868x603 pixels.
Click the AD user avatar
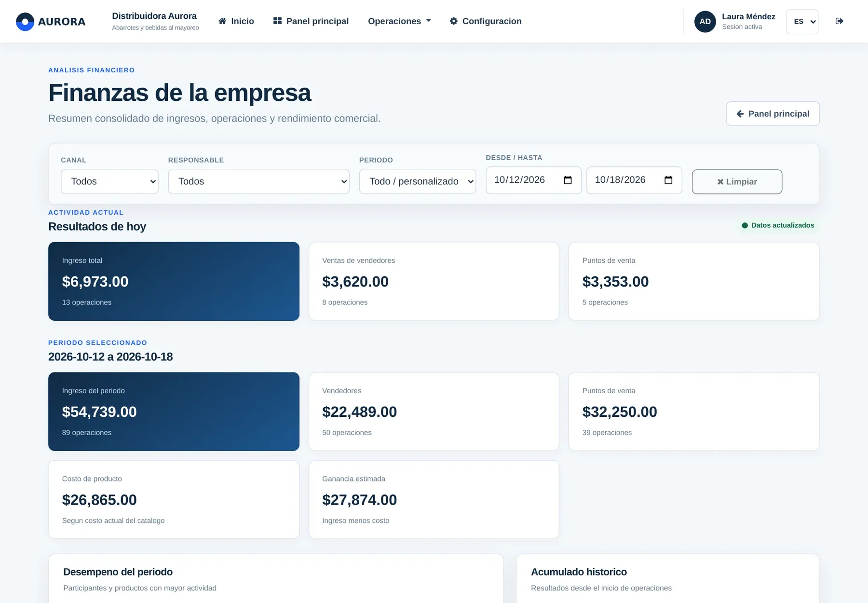705,22
